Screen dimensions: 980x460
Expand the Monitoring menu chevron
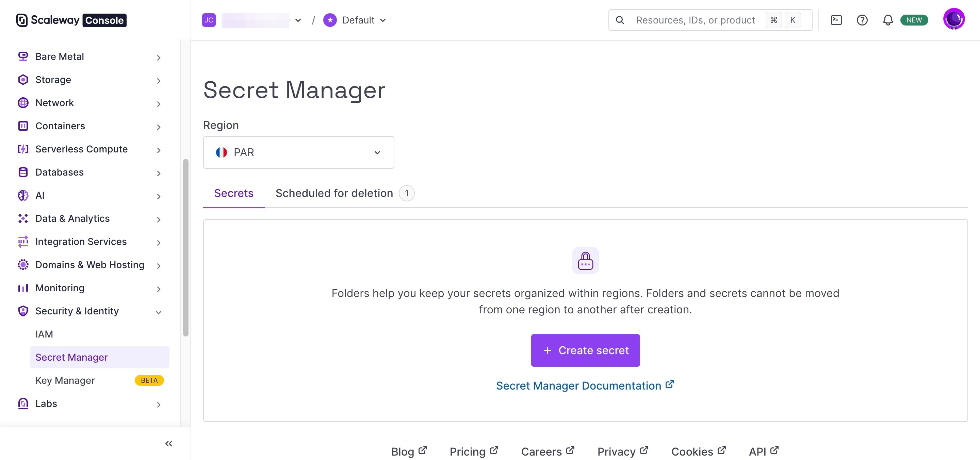coord(159,289)
